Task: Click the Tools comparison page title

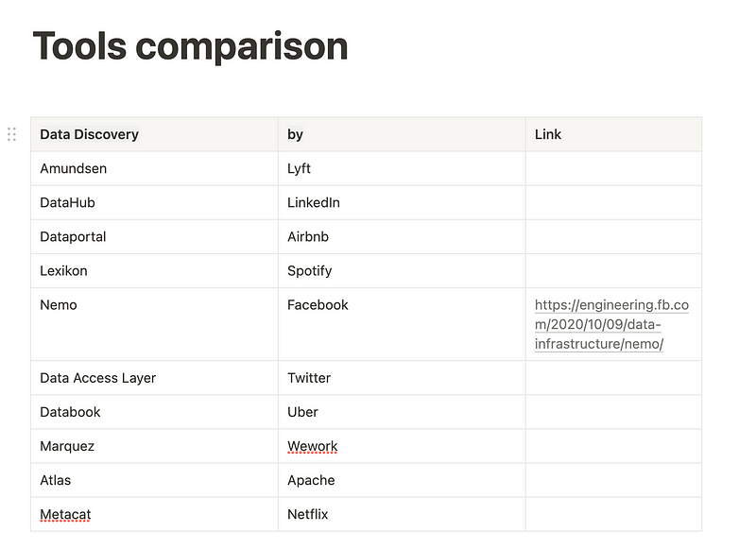Action: coord(191,45)
